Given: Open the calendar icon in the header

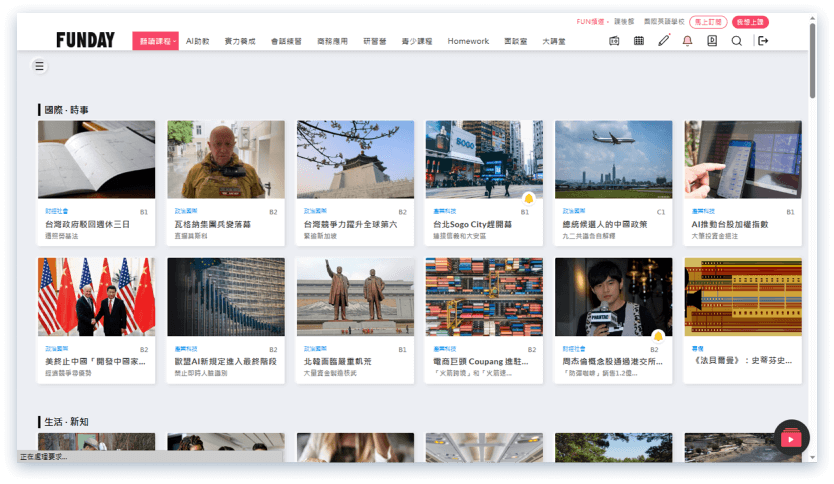Looking at the screenshot, I should tap(639, 41).
